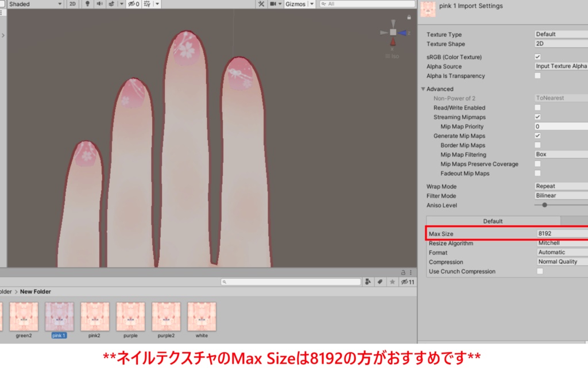The width and height of the screenshot is (588, 370).
Task: Collapse the Advanced import section
Action: (x=423, y=88)
